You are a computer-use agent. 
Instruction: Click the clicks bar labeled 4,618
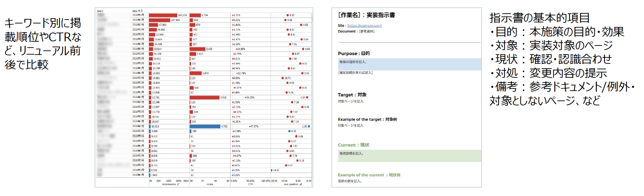205,98
